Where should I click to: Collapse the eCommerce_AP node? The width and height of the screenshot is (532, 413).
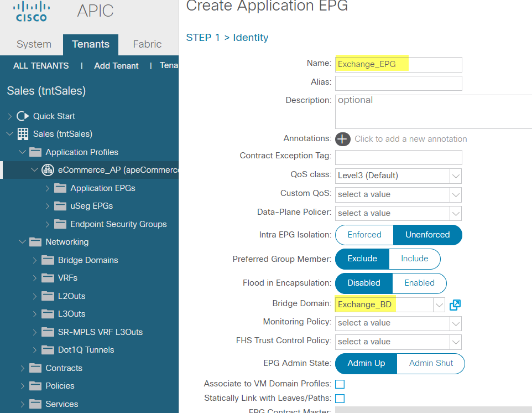tap(35, 169)
